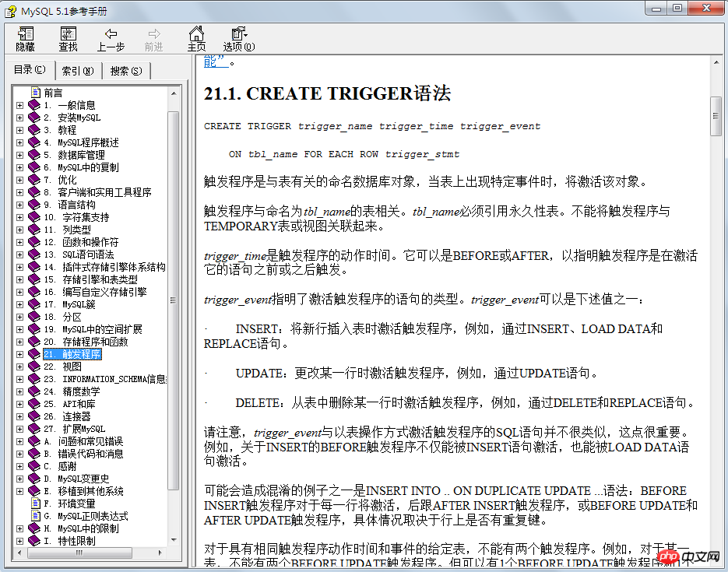This screenshot has height=572, width=728.
Task: Follow the blue hyperlink above the heading
Action: click(x=215, y=61)
